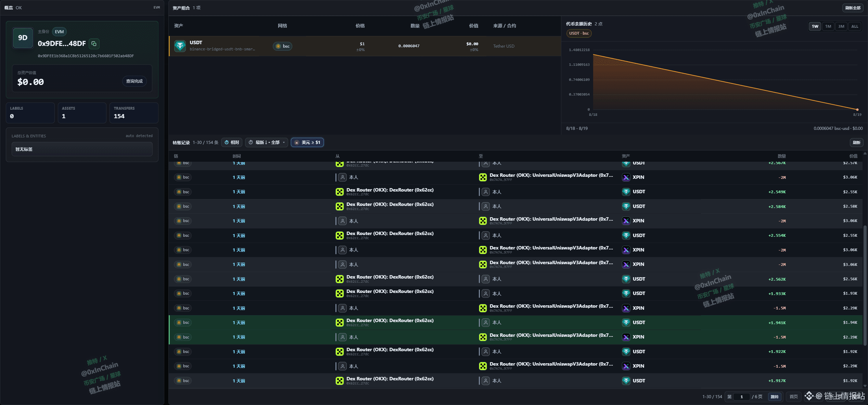Click the 跳转 jump page button
The width and height of the screenshot is (868, 405).
(x=775, y=397)
